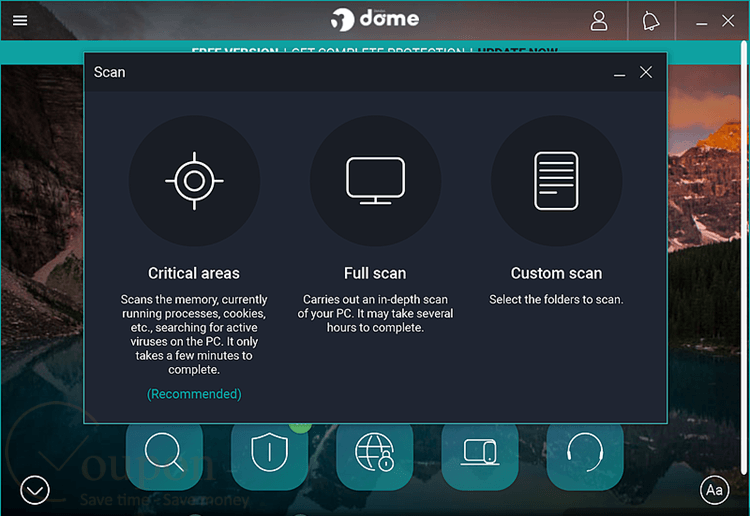750x516 pixels.
Task: Close the Scan dialog
Action: pyautogui.click(x=646, y=72)
